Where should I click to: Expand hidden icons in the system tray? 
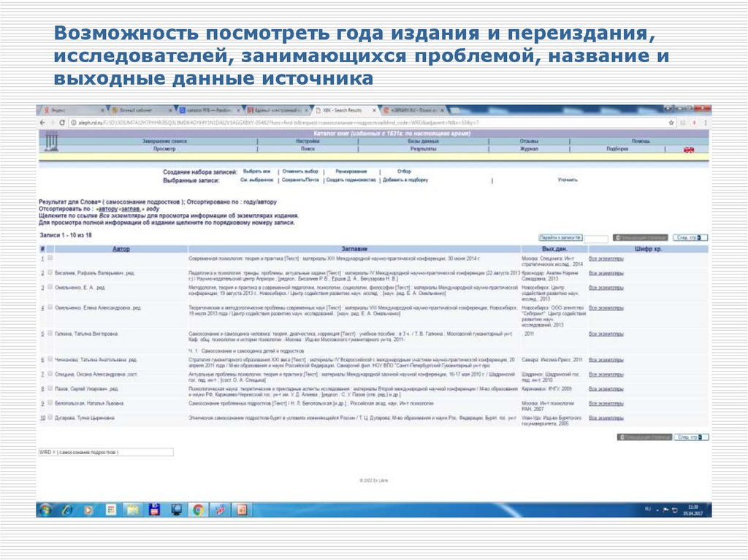[657, 511]
